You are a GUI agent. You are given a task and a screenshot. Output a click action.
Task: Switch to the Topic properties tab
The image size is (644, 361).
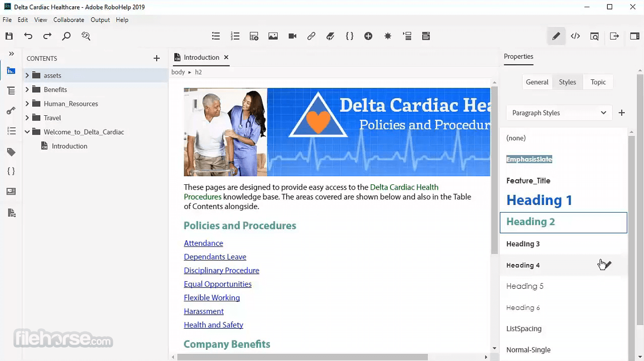(x=598, y=82)
